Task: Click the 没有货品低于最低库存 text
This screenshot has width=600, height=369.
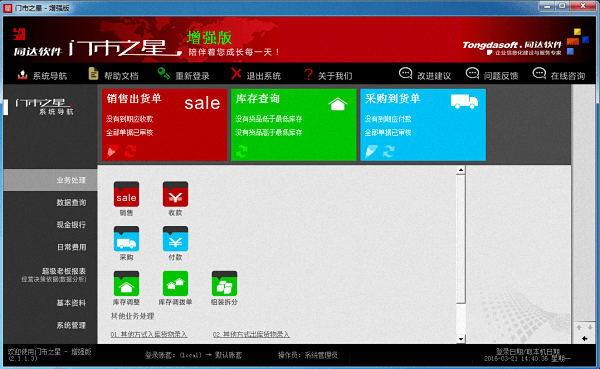Action: [x=269, y=119]
